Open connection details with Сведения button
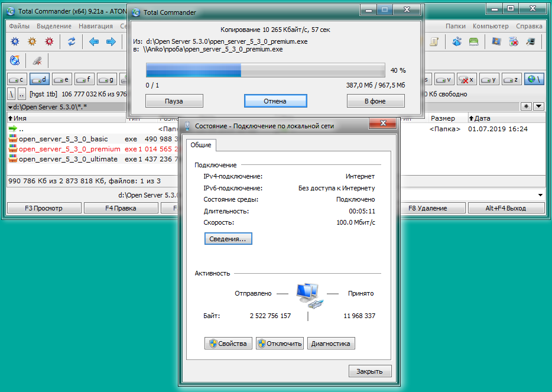Image resolution: width=552 pixels, height=392 pixels. 228,238
